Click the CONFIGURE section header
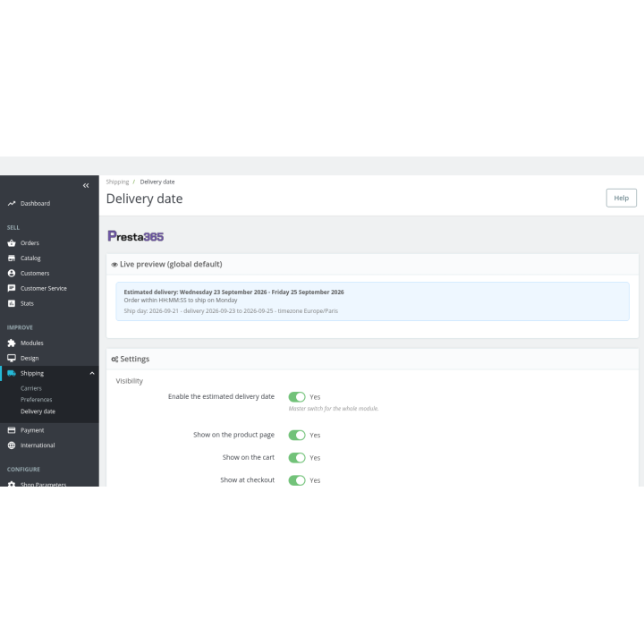The width and height of the screenshot is (644, 644). tap(23, 469)
